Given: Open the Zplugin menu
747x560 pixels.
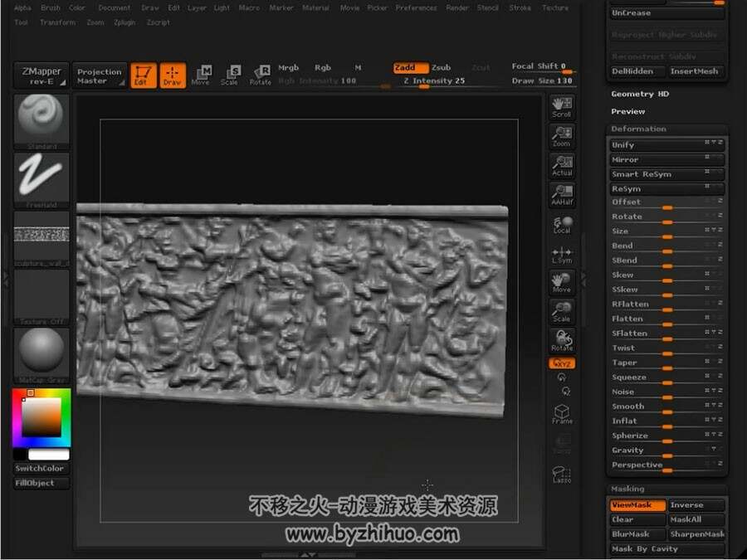Looking at the screenshot, I should [124, 22].
